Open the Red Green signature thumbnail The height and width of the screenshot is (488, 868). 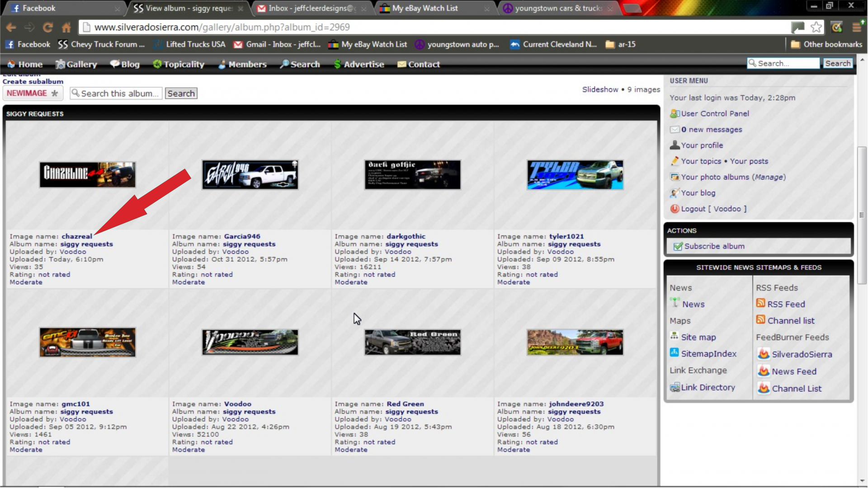click(x=413, y=342)
